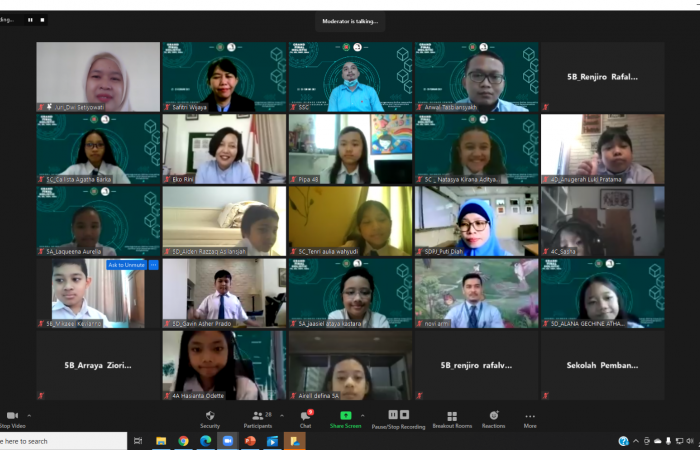Open Google Chrome from the Windows taskbar

[x=183, y=441]
